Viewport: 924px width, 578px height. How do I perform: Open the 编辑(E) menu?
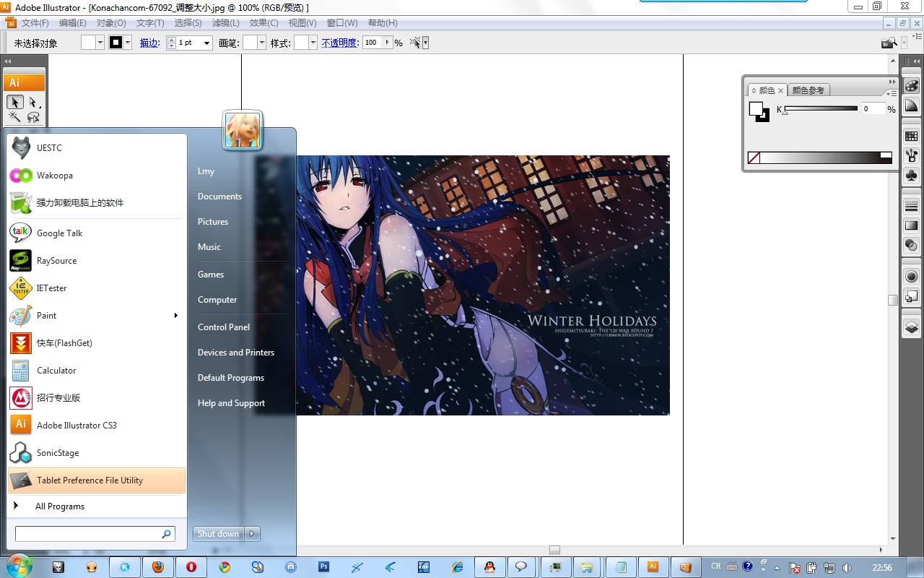(72, 23)
